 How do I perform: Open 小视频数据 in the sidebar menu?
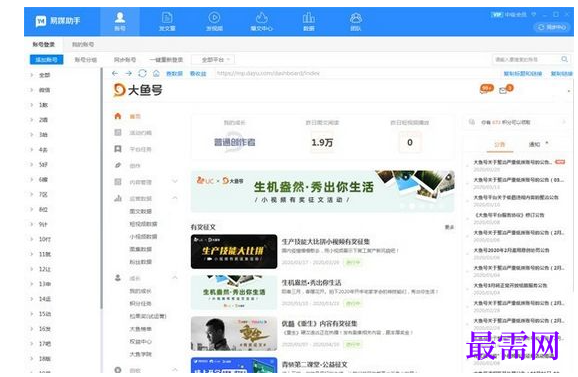pos(143,236)
